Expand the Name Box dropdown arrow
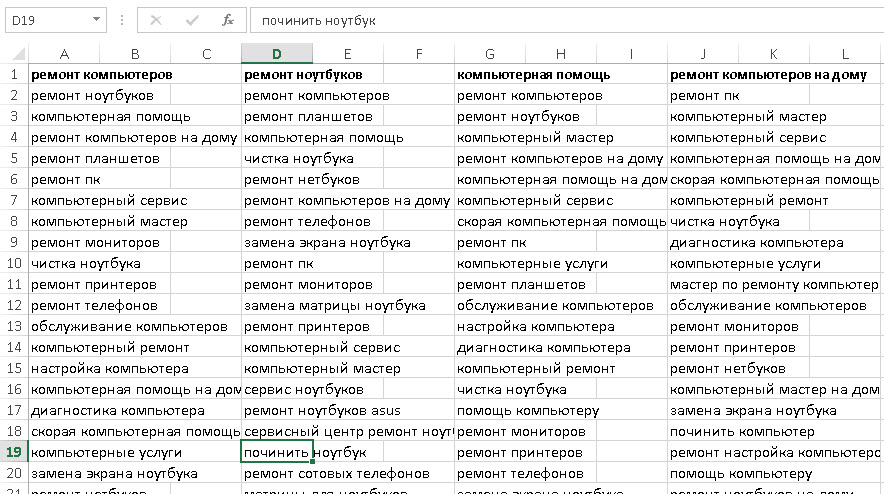The height and width of the screenshot is (494, 884). click(x=96, y=20)
